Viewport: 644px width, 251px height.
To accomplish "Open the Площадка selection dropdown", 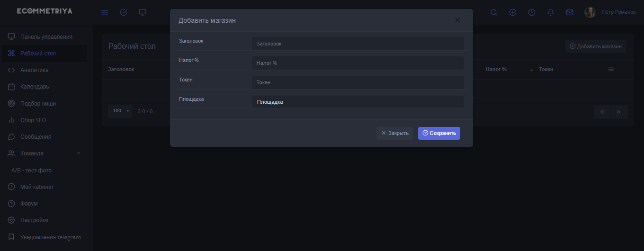I will pos(358,102).
